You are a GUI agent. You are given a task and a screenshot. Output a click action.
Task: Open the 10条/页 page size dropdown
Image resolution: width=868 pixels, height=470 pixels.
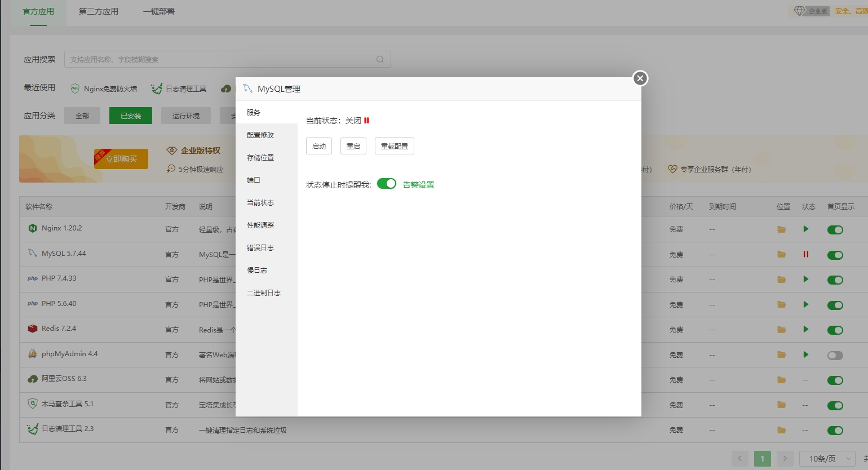pos(827,459)
